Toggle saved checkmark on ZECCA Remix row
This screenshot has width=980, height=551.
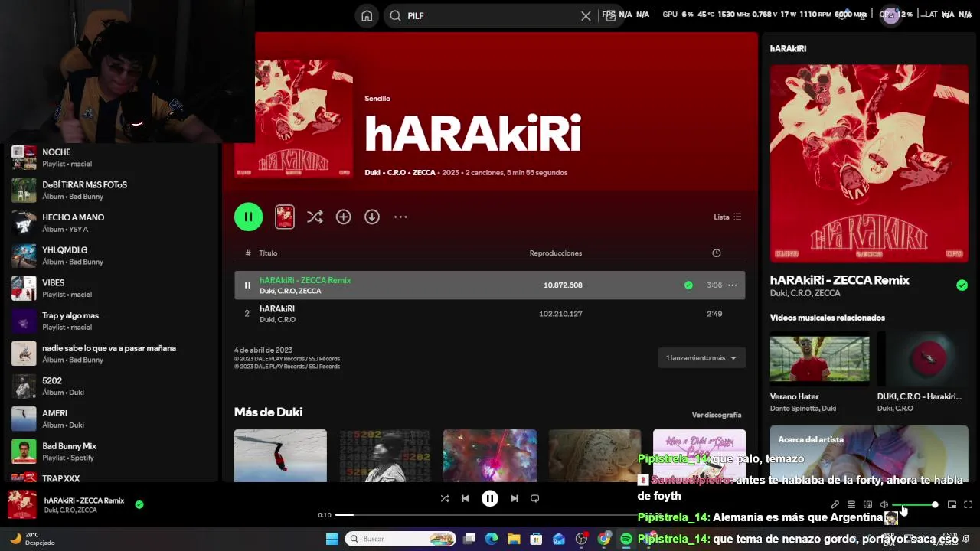[688, 285]
